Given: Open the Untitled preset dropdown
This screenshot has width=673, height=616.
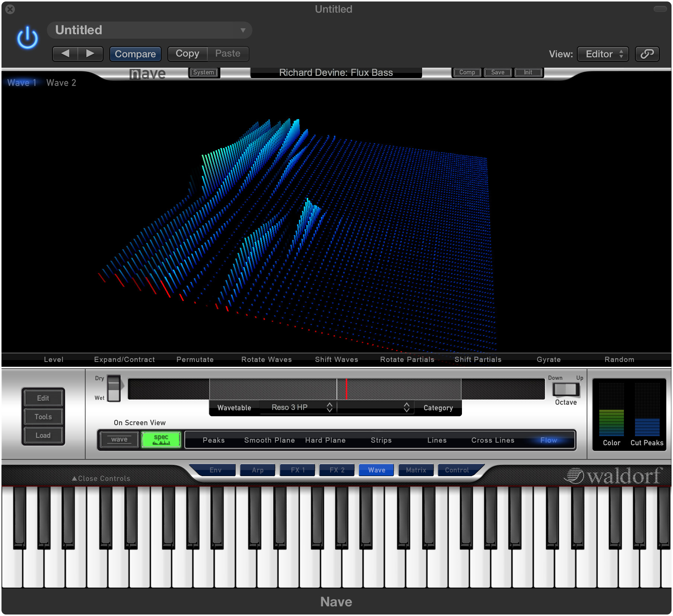Looking at the screenshot, I should click(150, 30).
